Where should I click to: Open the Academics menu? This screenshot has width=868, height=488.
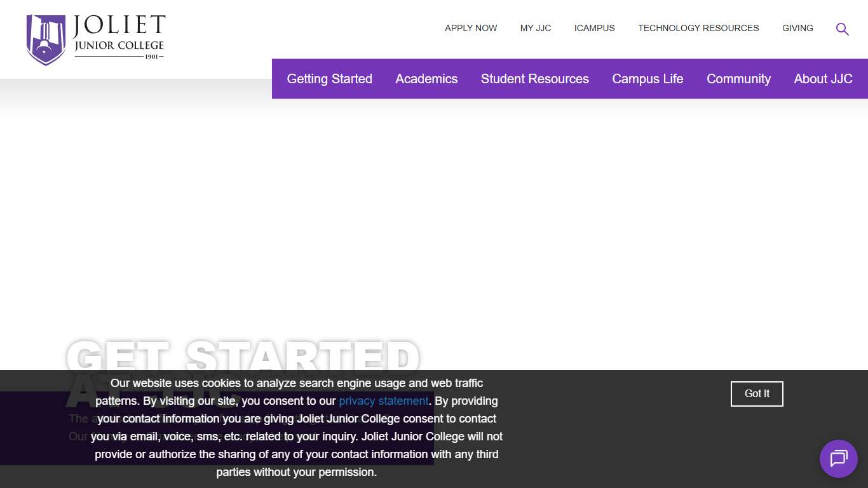tap(426, 79)
